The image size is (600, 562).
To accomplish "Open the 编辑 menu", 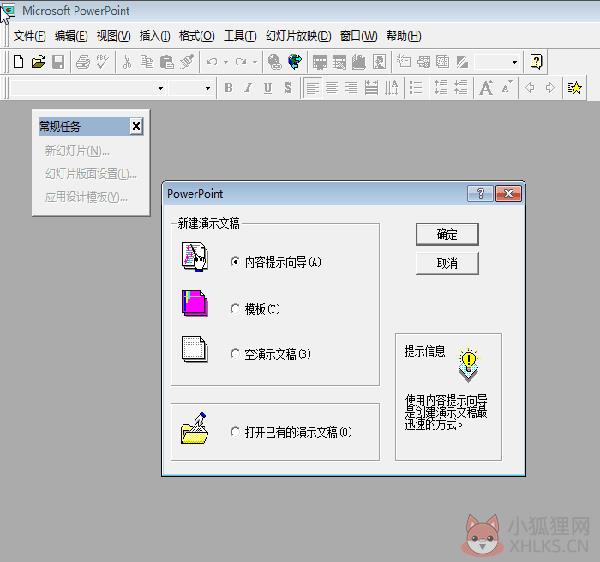I will click(71, 36).
